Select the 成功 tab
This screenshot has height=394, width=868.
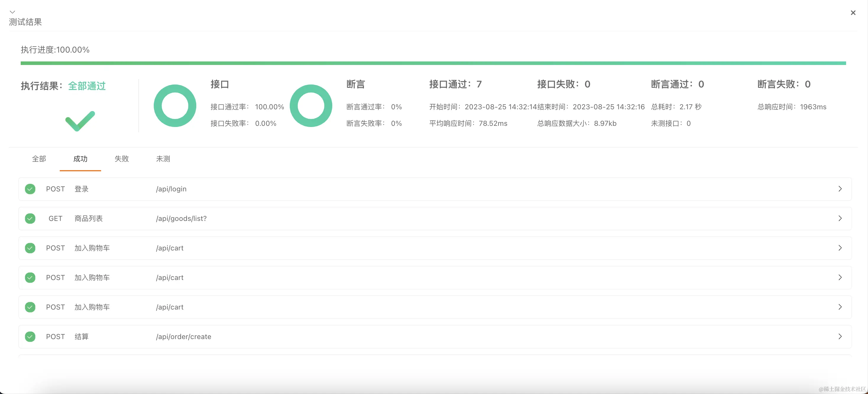pyautogui.click(x=80, y=159)
